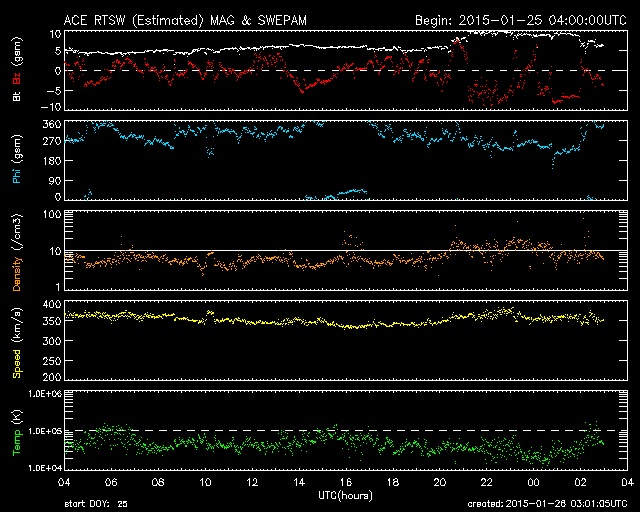Click the 360 value on Phi axis
This screenshot has width=640, height=512.
[x=52, y=124]
